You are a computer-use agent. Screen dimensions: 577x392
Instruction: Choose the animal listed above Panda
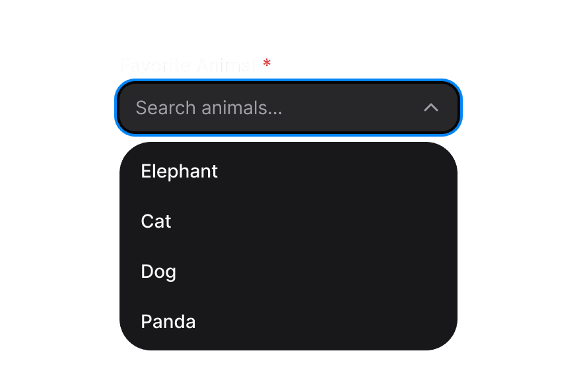coord(158,272)
